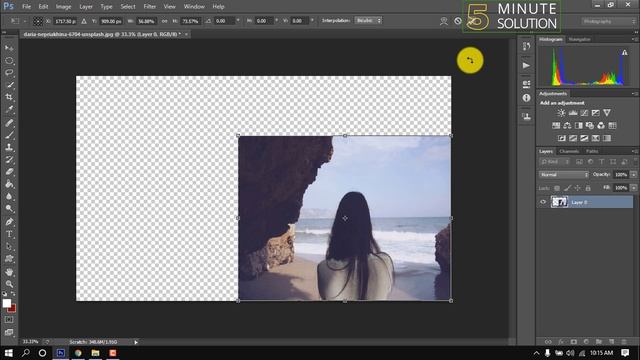
Task: Open the History panel icon
Action: (x=526, y=47)
